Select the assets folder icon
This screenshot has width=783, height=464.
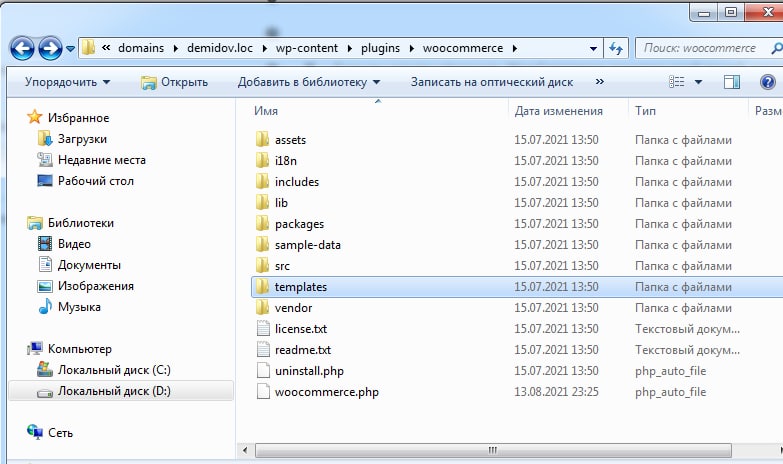click(262, 139)
